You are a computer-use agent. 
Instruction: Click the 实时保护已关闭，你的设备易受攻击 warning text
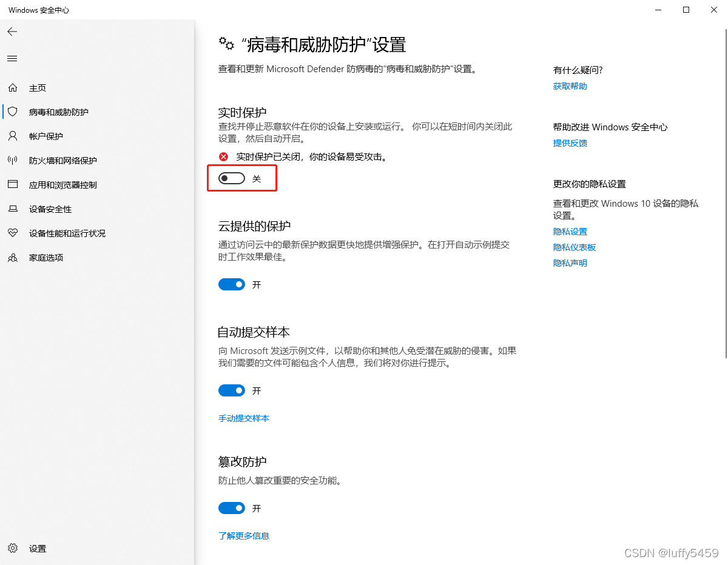[312, 157]
